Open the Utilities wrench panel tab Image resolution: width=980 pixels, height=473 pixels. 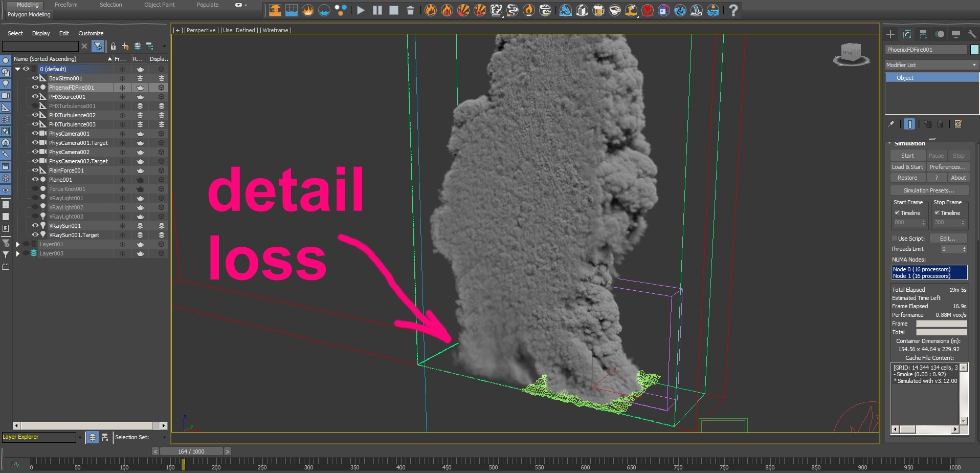972,34
